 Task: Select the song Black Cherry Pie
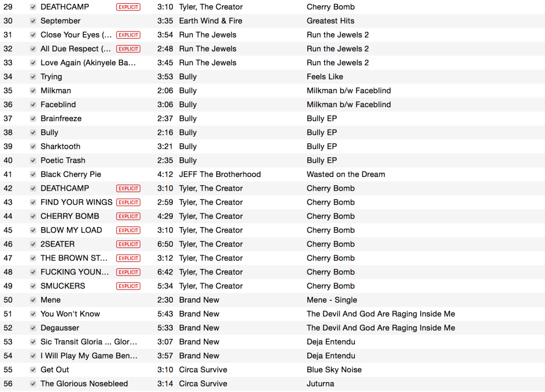point(71,175)
